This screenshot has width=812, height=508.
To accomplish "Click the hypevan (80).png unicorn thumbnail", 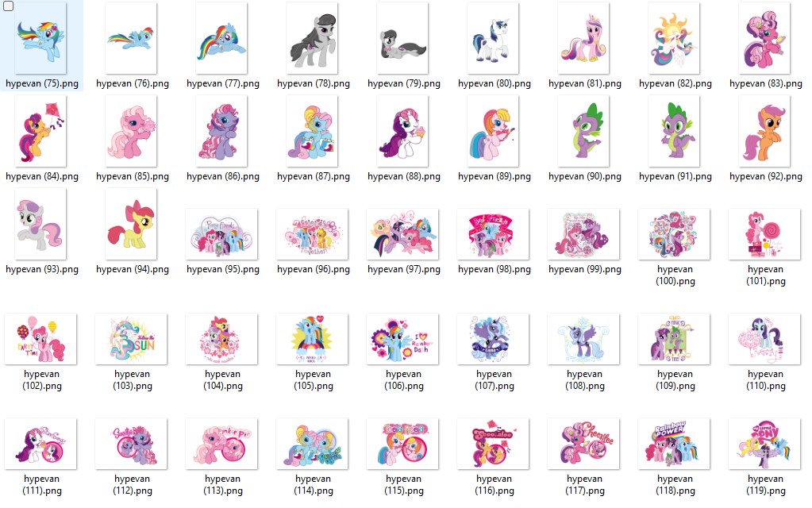I will [x=493, y=37].
